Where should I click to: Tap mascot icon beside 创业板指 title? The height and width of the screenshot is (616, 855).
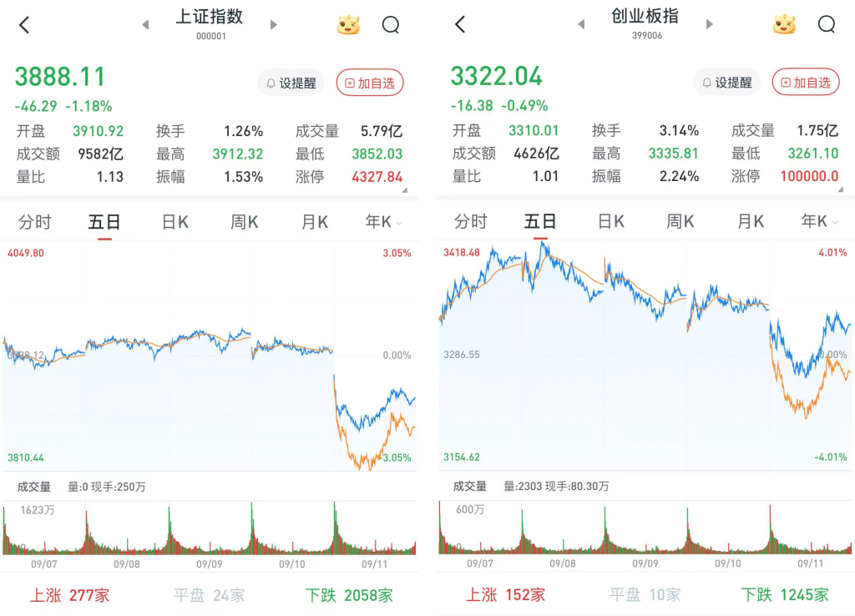click(784, 24)
